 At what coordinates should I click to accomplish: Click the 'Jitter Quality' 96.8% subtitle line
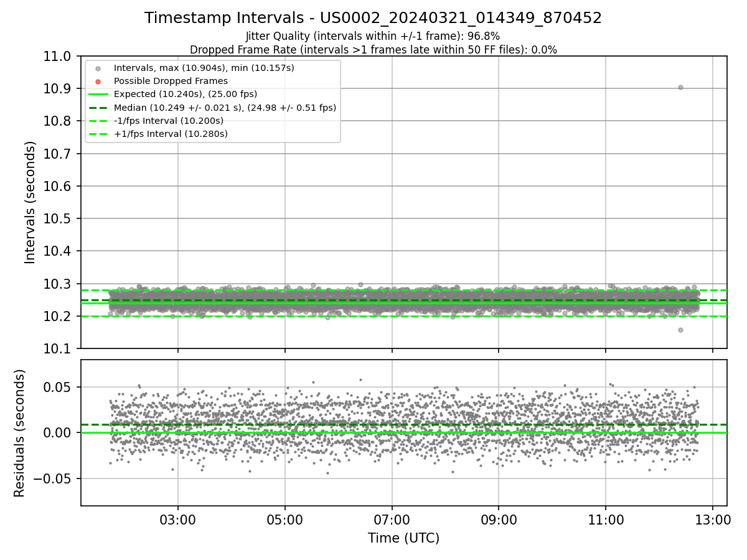coord(373,36)
